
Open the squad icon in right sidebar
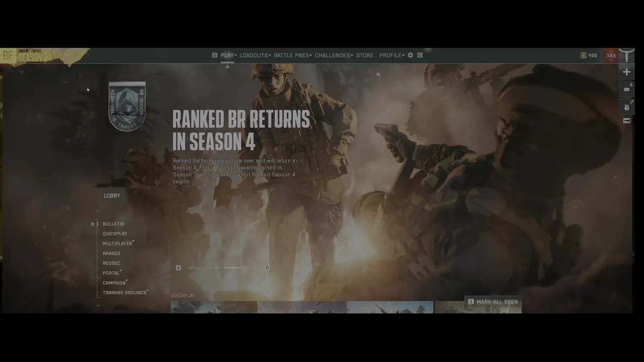pyautogui.click(x=626, y=107)
